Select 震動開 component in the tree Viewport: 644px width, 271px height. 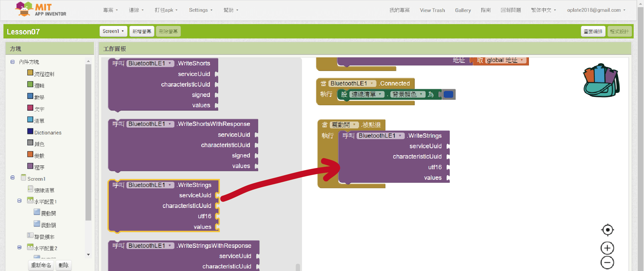pos(48,213)
